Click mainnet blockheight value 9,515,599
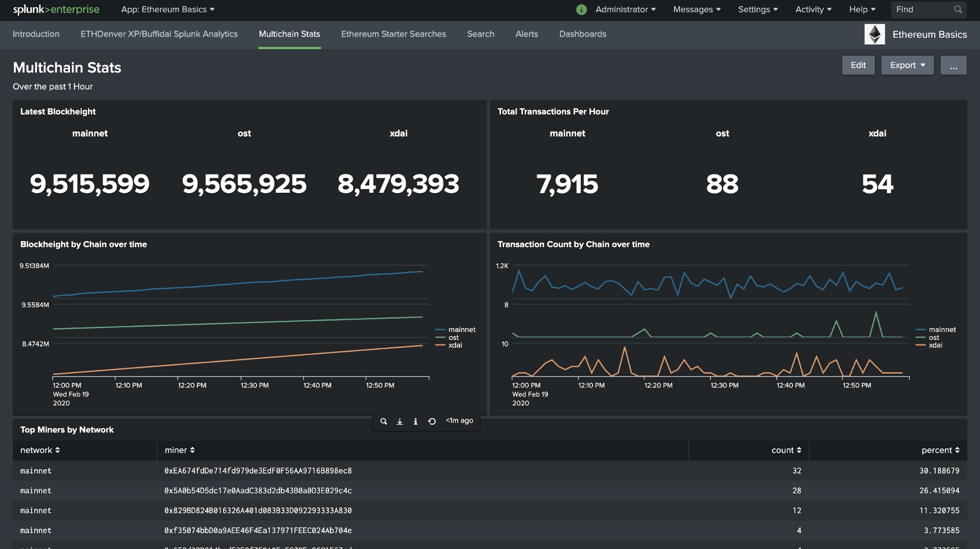 [90, 184]
